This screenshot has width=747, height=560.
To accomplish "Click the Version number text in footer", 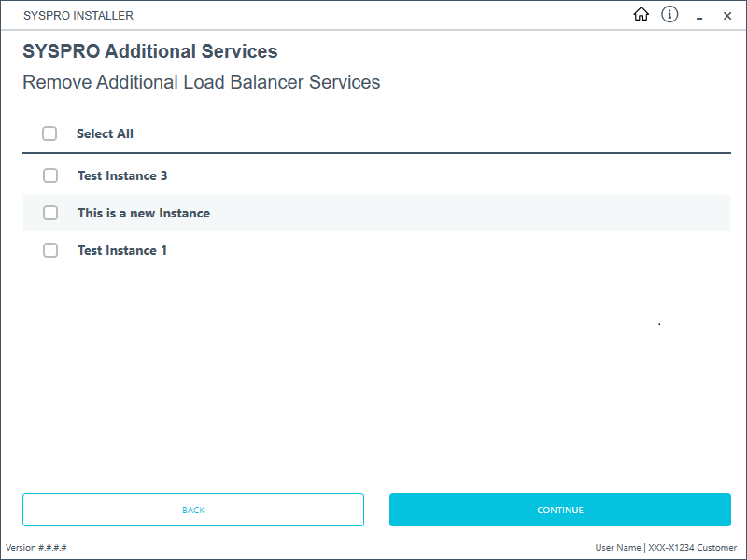I will pos(35,548).
